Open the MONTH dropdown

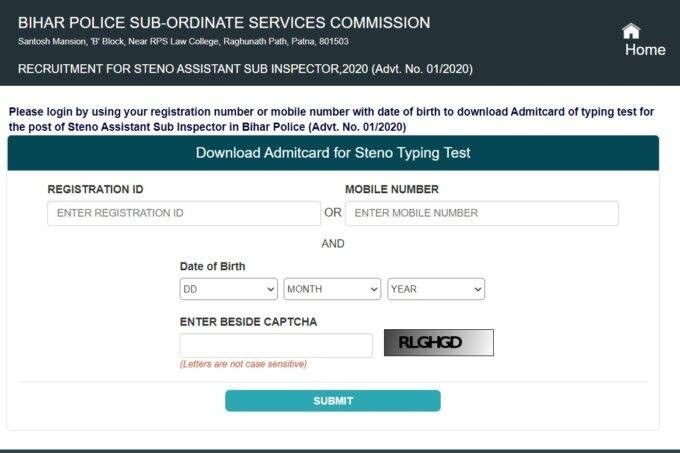coord(332,289)
